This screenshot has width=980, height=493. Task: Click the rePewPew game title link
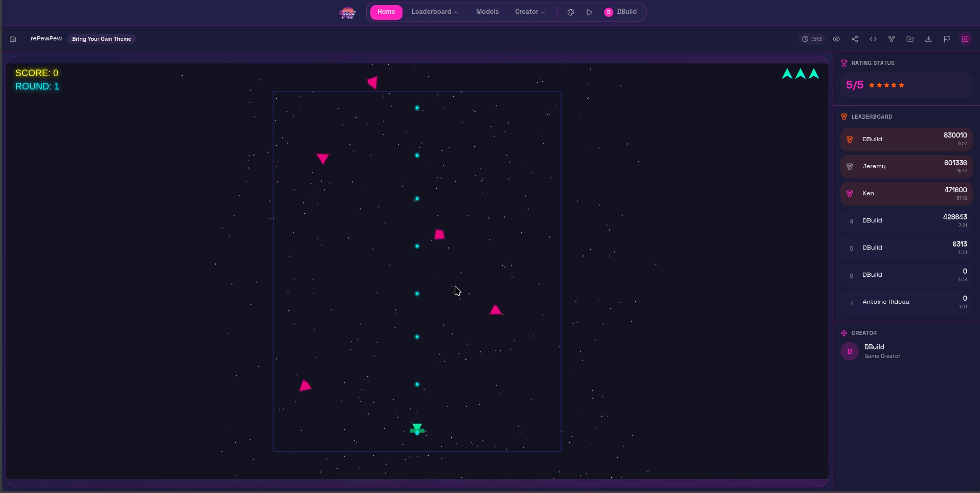tap(46, 39)
